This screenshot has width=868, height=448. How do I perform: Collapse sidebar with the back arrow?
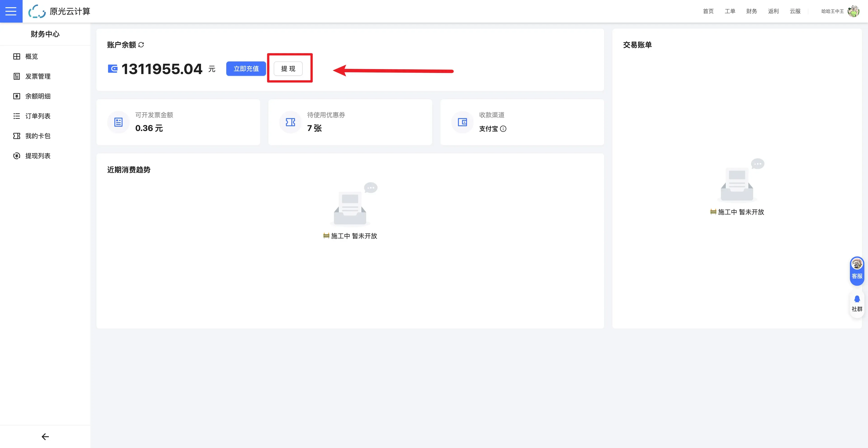point(45,436)
